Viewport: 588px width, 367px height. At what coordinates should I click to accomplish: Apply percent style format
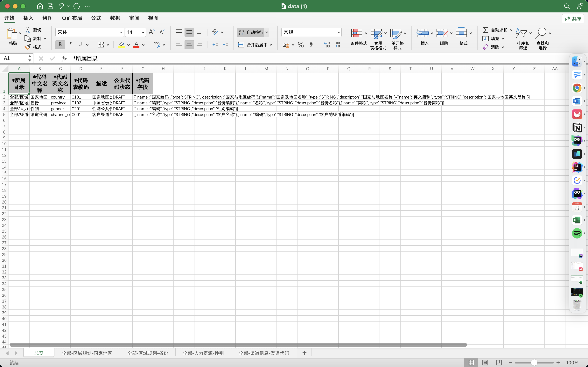tap(301, 45)
